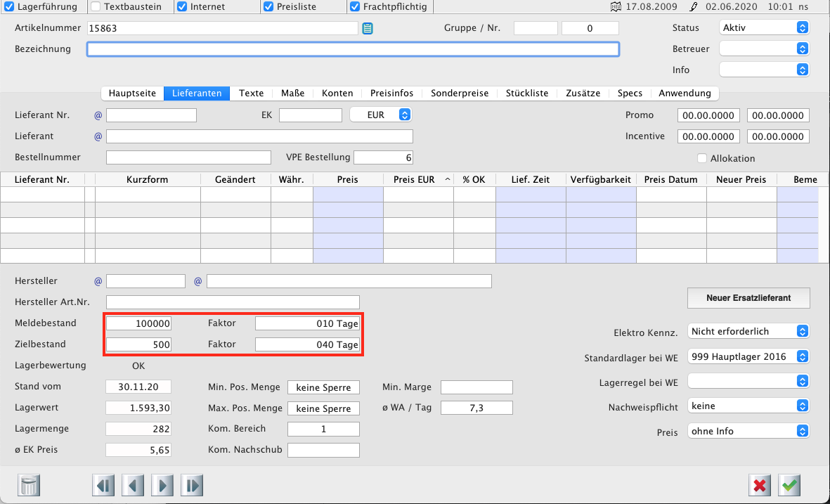Check the Allokation checkbox
Viewport: 830px width, 504px height.
[x=701, y=158]
